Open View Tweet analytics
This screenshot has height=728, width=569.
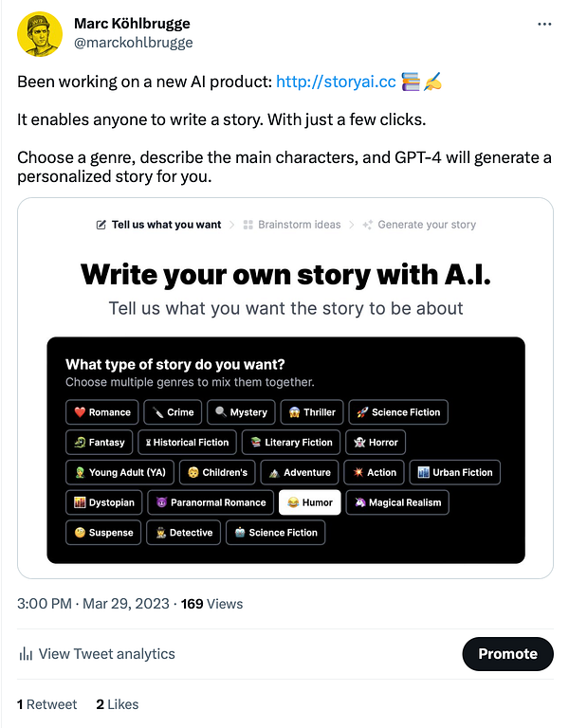click(106, 654)
